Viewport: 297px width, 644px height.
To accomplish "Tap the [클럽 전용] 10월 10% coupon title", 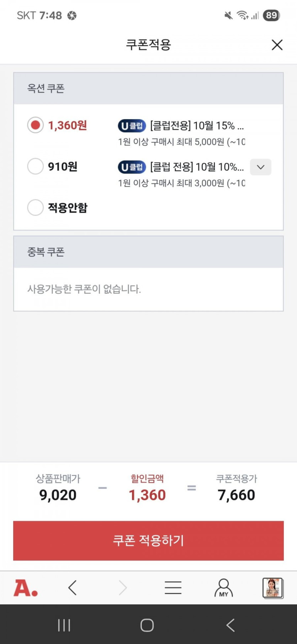I will click(197, 167).
